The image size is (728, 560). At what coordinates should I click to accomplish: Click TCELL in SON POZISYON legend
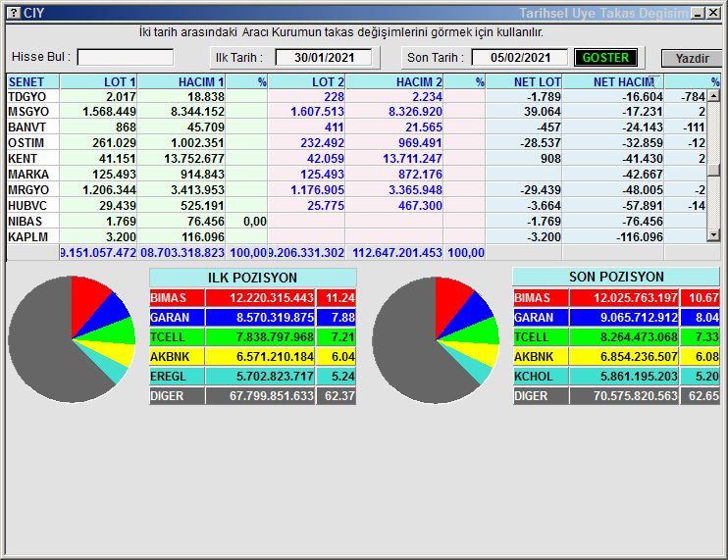coord(541,336)
